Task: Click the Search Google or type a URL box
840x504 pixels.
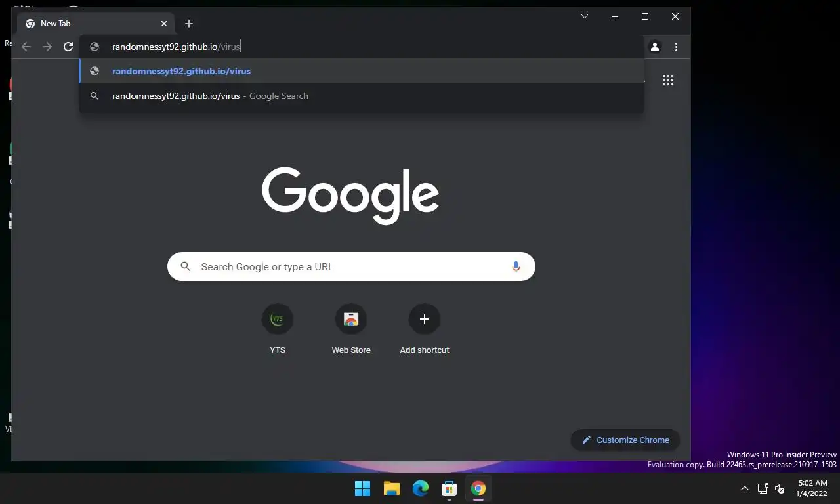Action: (x=351, y=266)
